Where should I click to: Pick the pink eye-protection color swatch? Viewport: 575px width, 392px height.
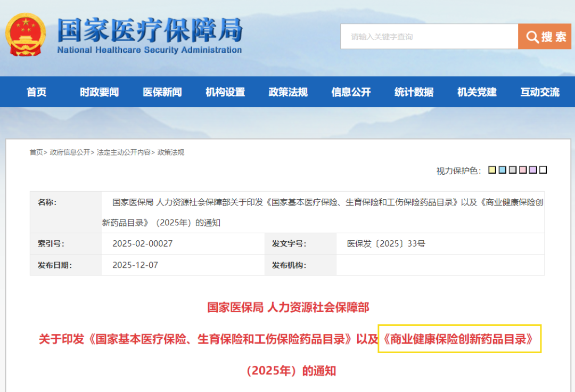[523, 170]
